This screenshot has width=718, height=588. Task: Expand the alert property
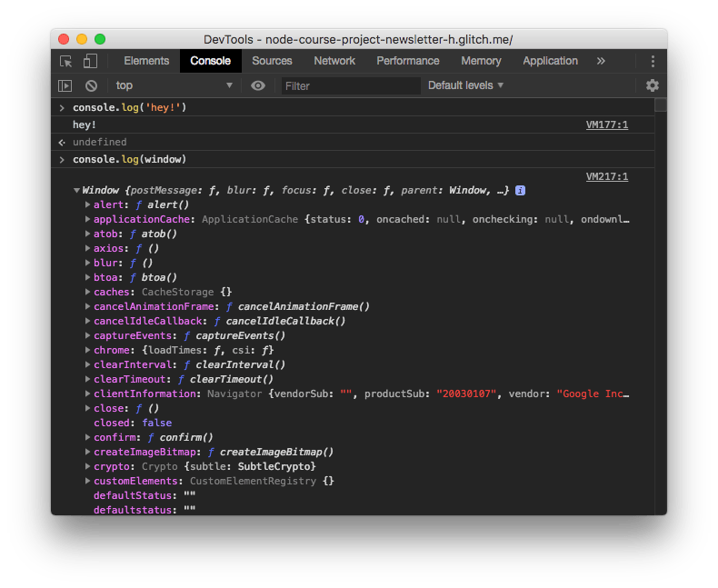87,204
